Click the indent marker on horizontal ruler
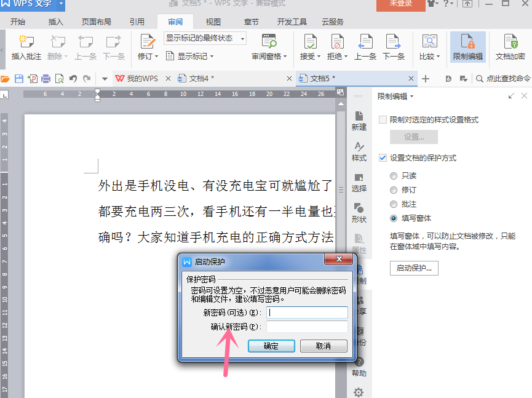The image size is (532, 398). [x=97, y=95]
